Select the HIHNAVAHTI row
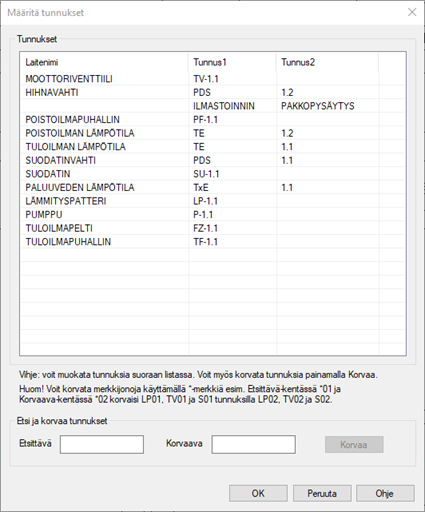Screen dimensions: 425x512 tap(213, 92)
